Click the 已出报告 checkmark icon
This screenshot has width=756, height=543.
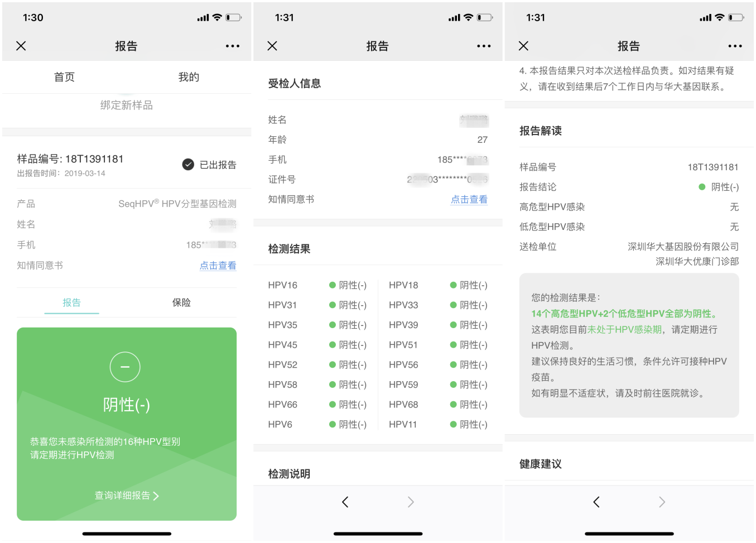188,165
